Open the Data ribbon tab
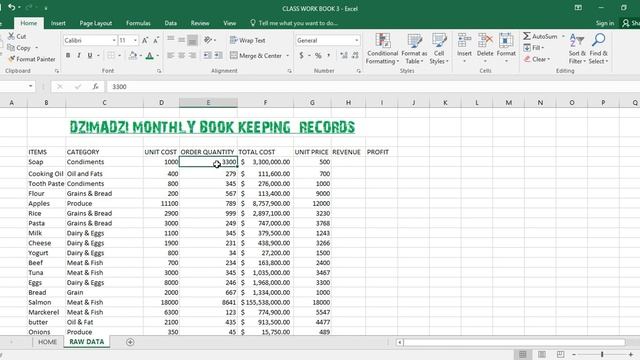 click(x=171, y=23)
